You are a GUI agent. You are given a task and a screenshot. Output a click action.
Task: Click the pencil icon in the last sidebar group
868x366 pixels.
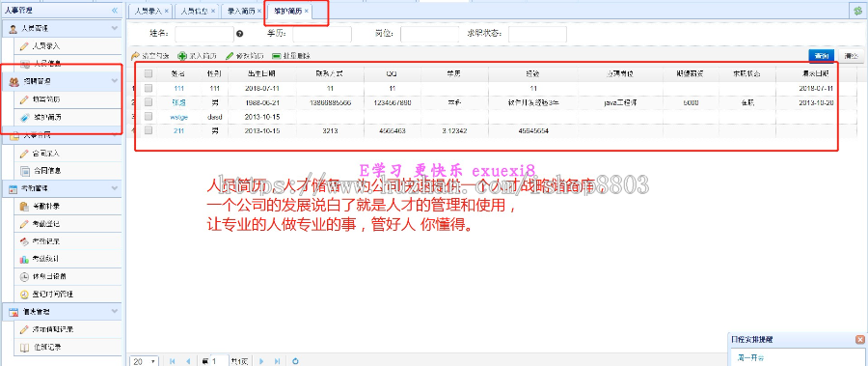click(x=24, y=329)
